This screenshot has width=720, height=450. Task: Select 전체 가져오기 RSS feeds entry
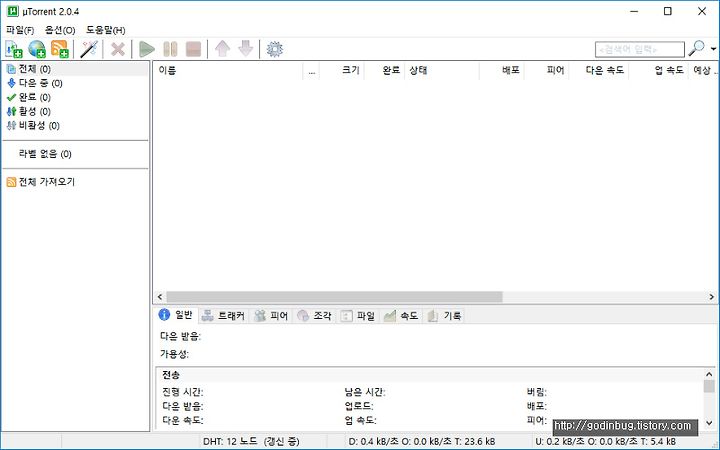(x=40, y=182)
